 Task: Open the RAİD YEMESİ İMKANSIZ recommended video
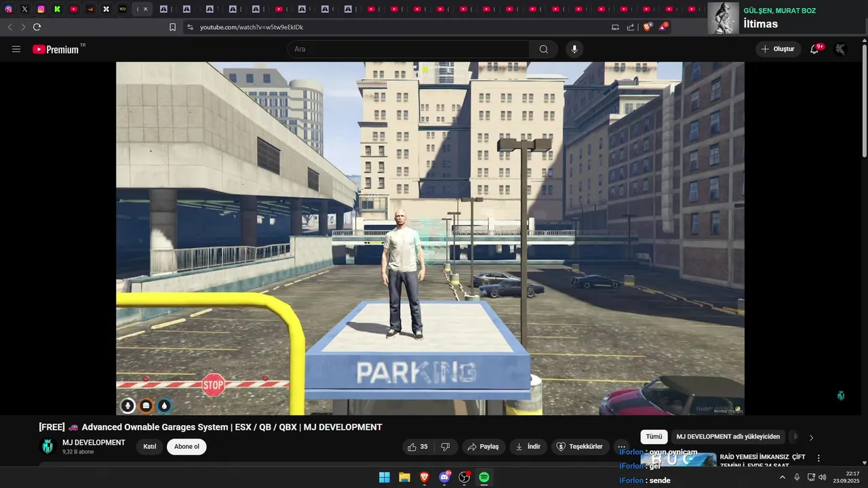pyautogui.click(x=763, y=461)
